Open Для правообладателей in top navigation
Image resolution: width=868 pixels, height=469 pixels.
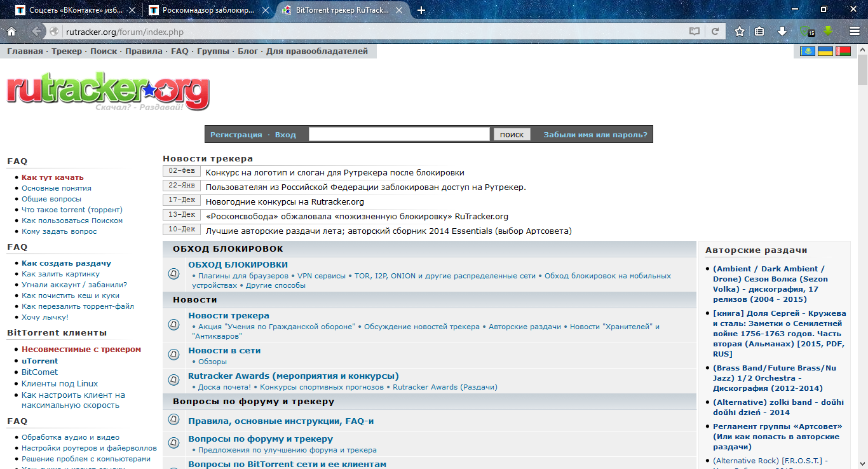tap(317, 51)
